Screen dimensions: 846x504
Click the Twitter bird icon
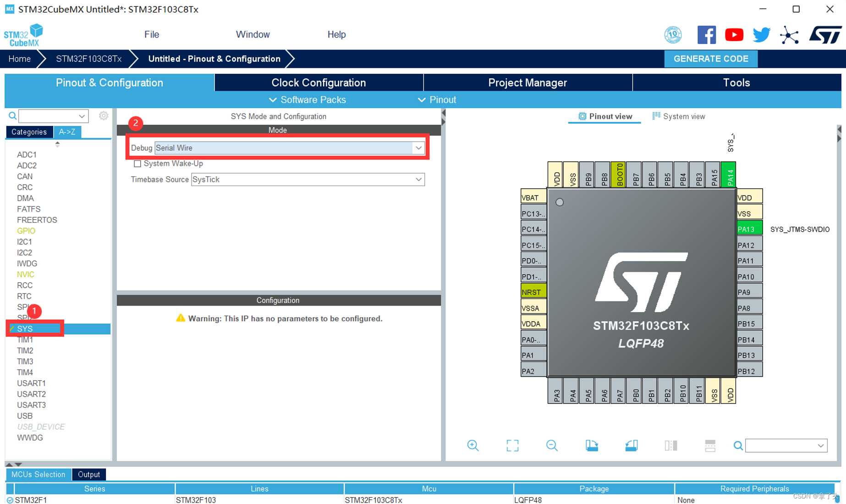pyautogui.click(x=761, y=34)
